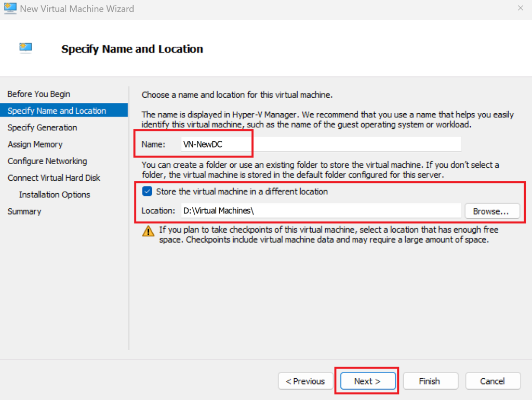
Task: Click inside the Name text field
Action: click(x=320, y=144)
